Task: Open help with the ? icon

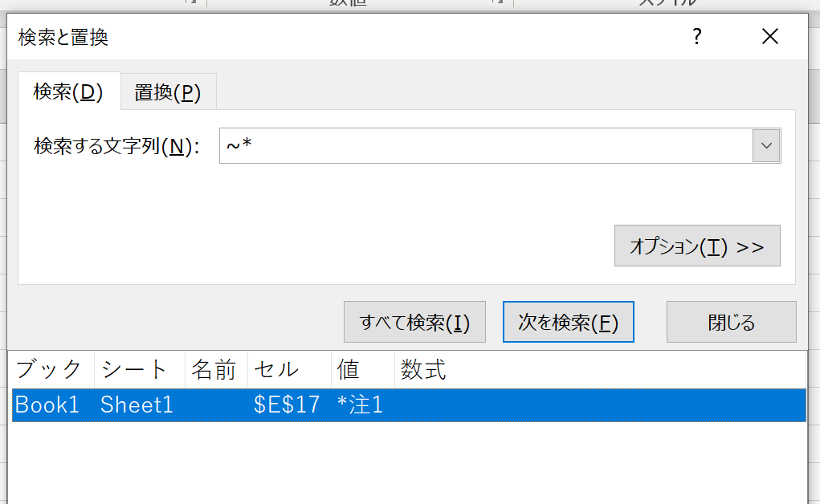Action: [x=696, y=37]
